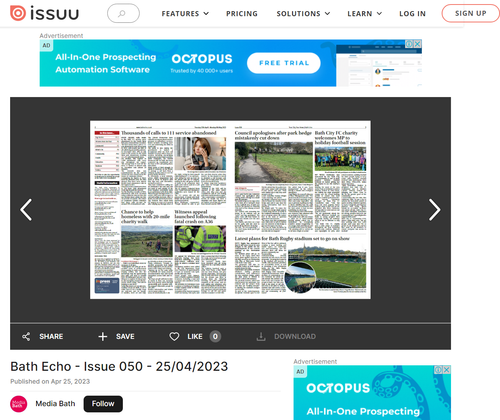This screenshot has height=420, width=500.
Task: Click Free Trial in top Octopus ad
Action: point(284,63)
